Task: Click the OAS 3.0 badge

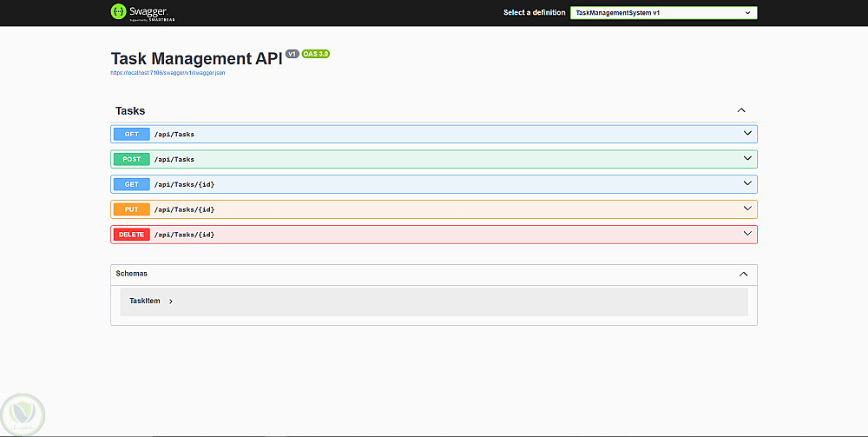Action: tap(316, 54)
